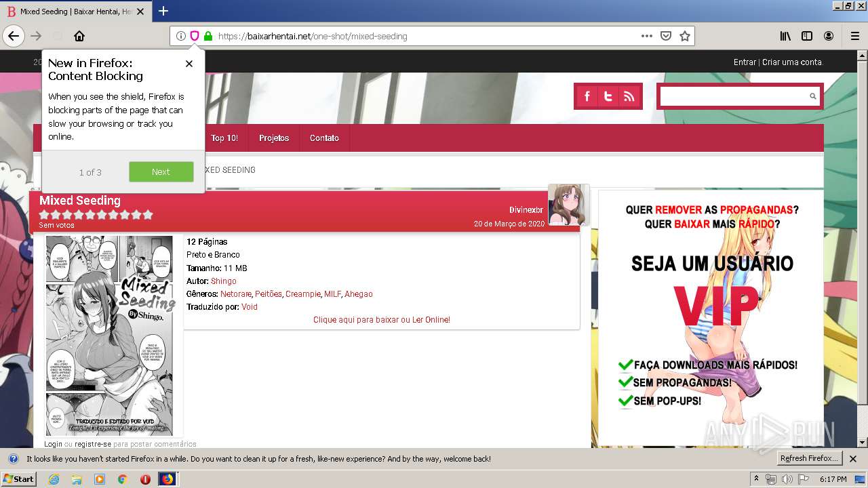Open the system tray volume icon
The image size is (868, 488).
pos(787,479)
